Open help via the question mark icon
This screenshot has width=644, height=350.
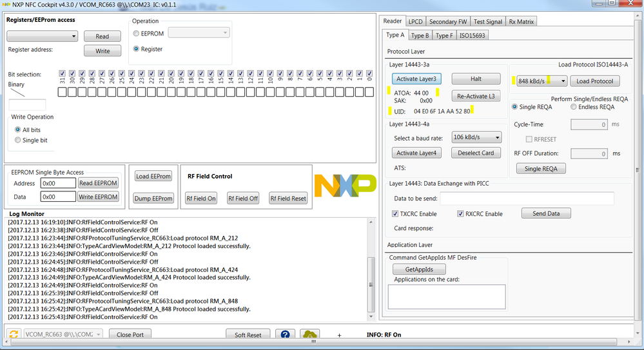[285, 335]
